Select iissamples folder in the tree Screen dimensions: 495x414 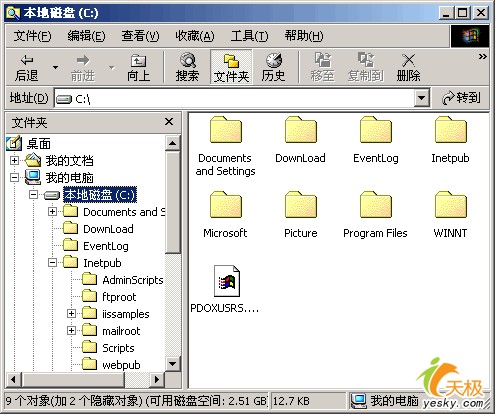pos(126,314)
